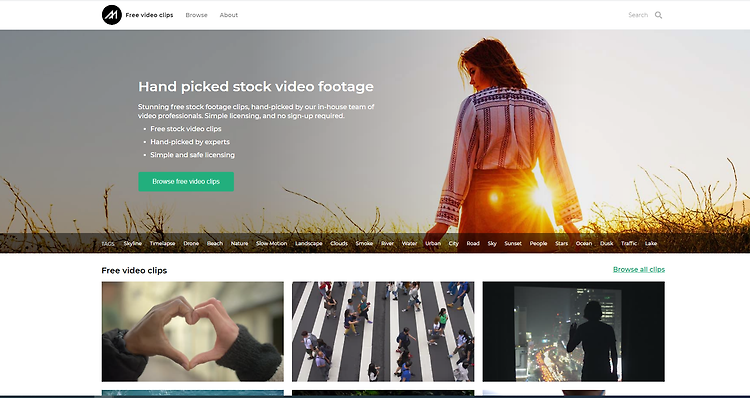This screenshot has height=398, width=750.
Task: Select the People tag
Action: coord(538,243)
